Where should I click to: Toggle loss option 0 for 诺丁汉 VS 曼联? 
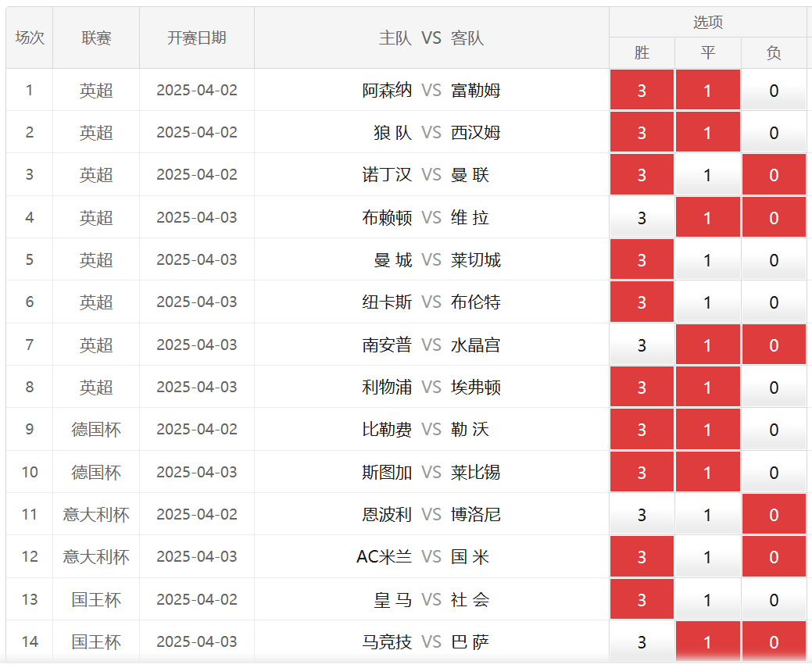[x=774, y=175]
